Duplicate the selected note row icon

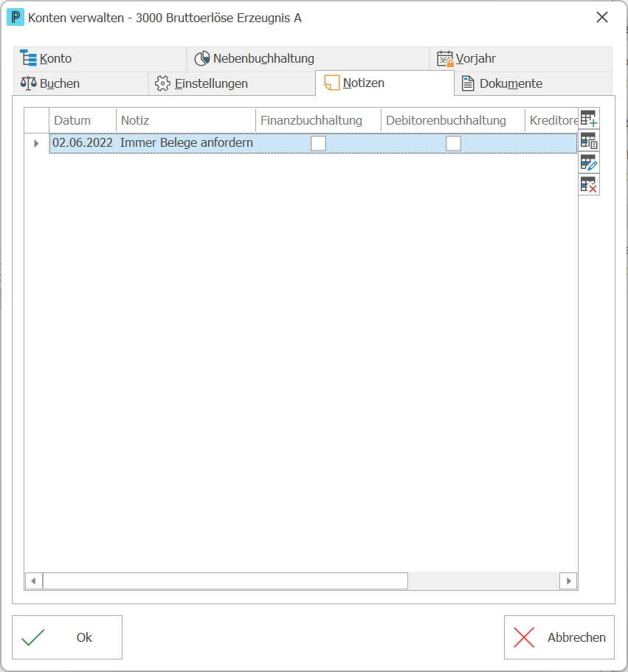tap(589, 141)
